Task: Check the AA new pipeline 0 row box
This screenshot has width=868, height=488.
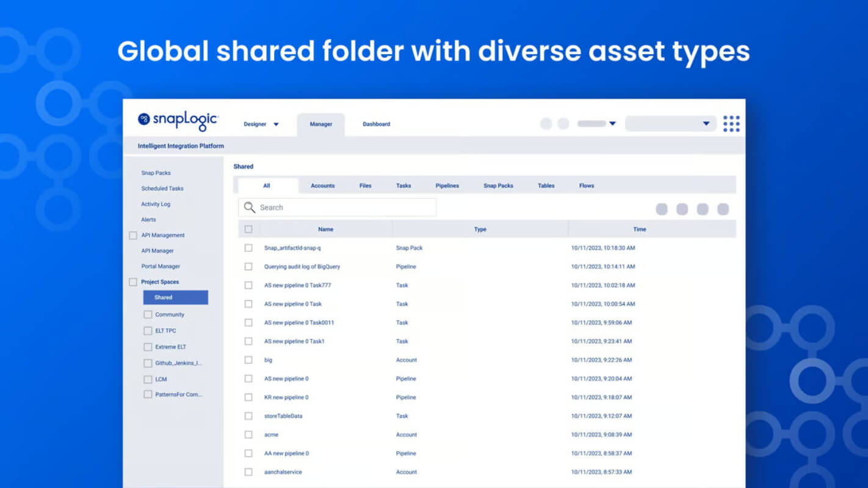Action: pos(248,453)
